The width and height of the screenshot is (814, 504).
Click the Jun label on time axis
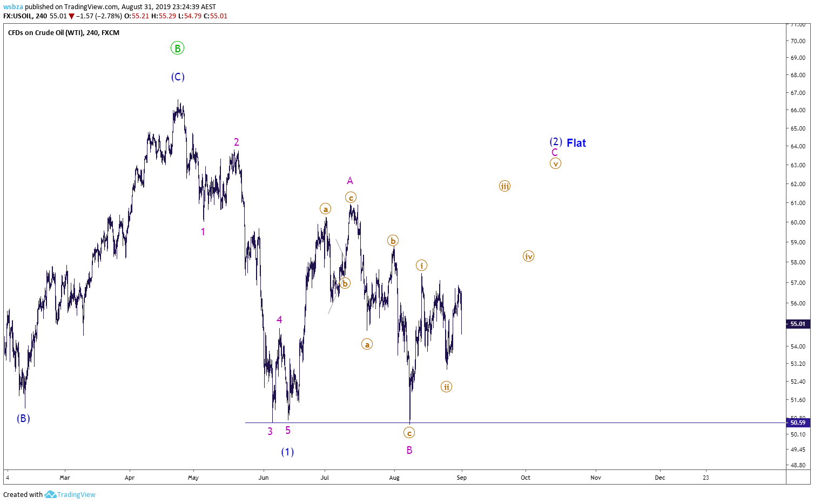(x=264, y=478)
